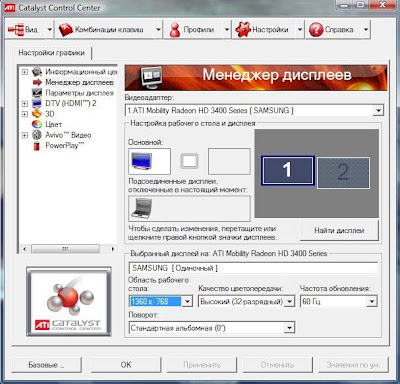The width and height of the screenshot is (400, 384).
Task: Click the tree horizontal scrollbar thumb
Action: coord(65,249)
